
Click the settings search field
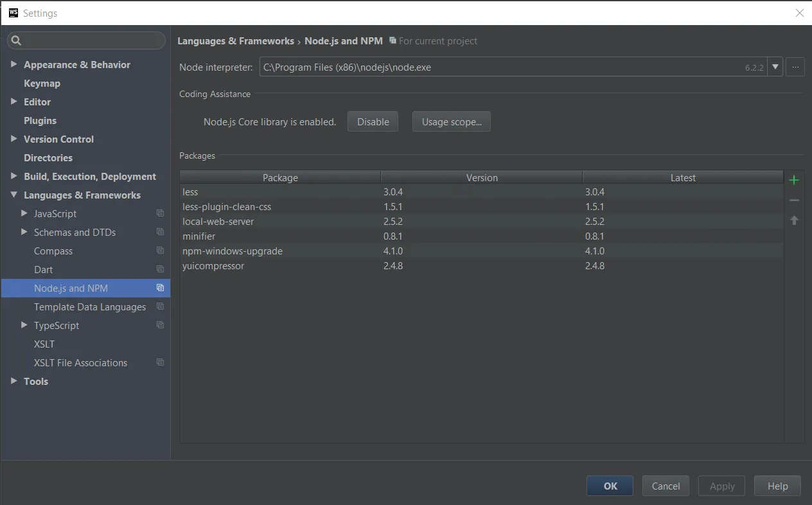[x=86, y=40]
